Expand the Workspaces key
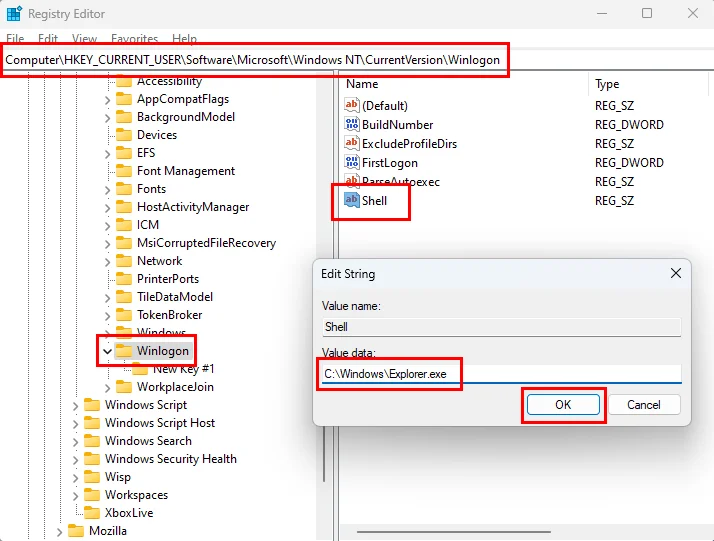 click(75, 496)
